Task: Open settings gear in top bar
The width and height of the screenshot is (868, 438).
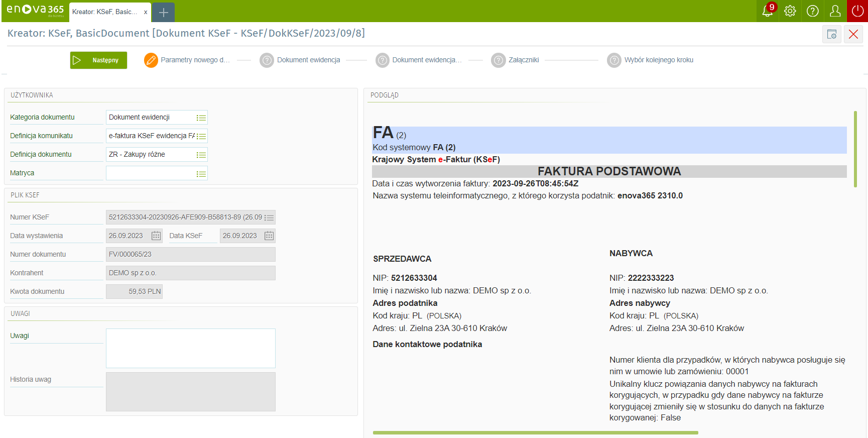Action: [790, 11]
